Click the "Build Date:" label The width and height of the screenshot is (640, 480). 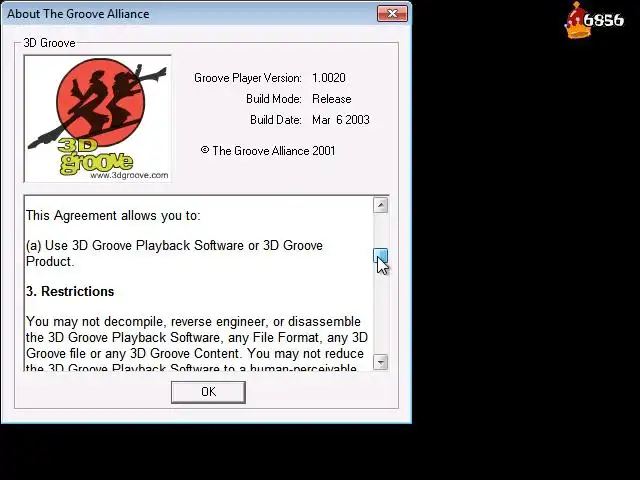pos(276,120)
